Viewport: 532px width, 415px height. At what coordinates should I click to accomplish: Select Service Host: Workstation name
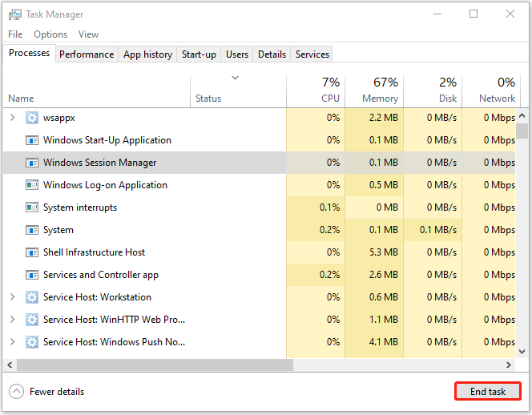pos(97,297)
